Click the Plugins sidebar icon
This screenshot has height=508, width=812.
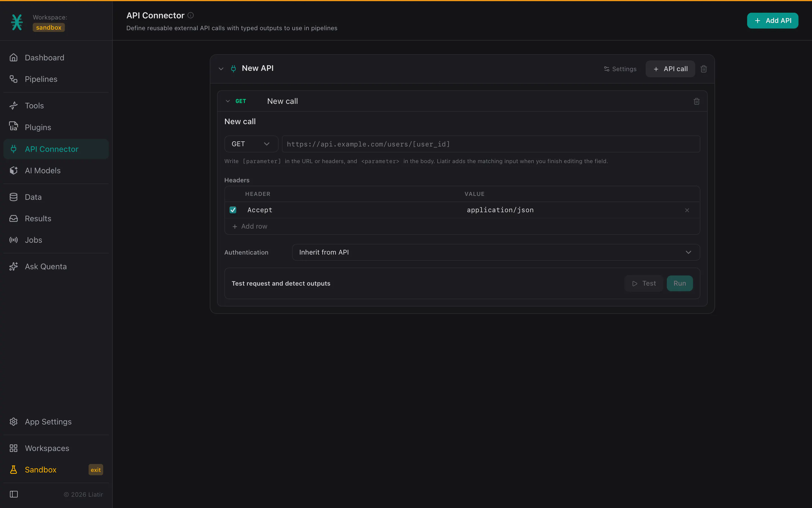[14, 127]
